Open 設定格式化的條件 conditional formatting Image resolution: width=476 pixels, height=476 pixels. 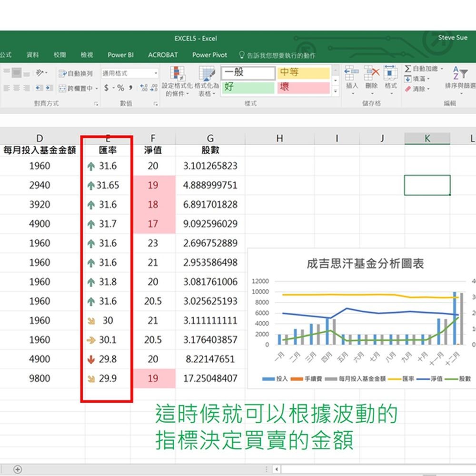[177, 81]
